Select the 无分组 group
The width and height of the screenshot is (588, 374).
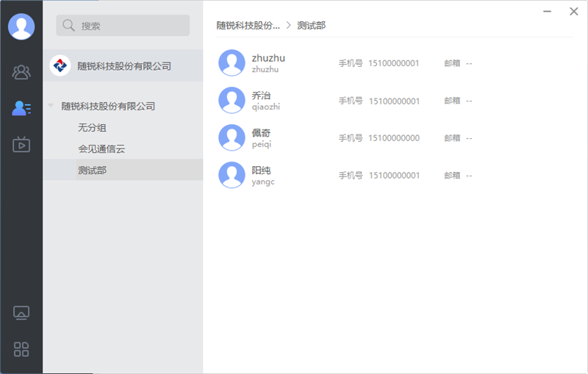pos(93,128)
